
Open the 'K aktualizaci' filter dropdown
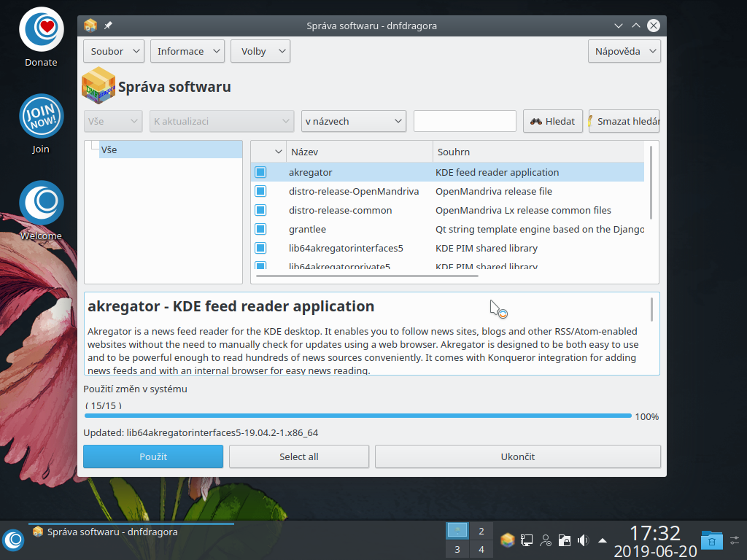click(x=221, y=121)
